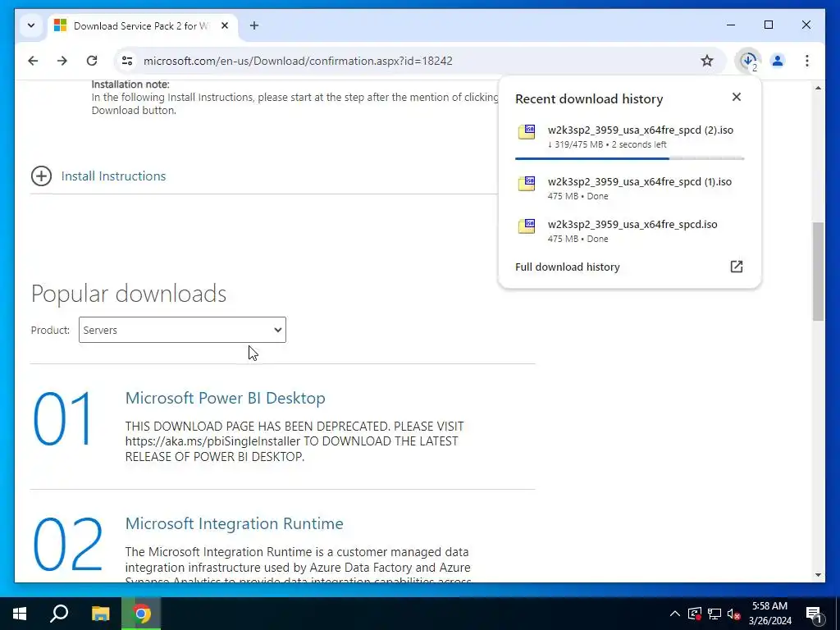The width and height of the screenshot is (840, 630).
Task: Open the w2k3sp2_3959_usa_x64fre_spcd.iso download
Action: click(629, 231)
